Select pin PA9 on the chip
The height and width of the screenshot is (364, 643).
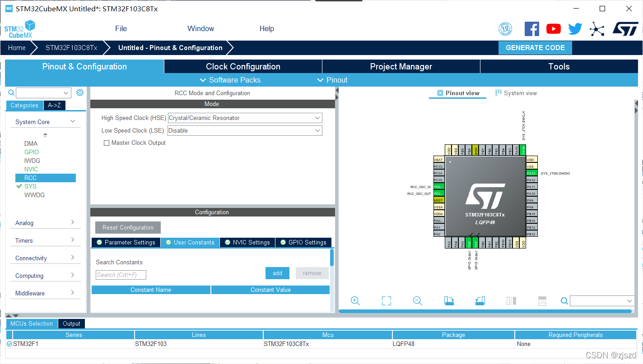pyautogui.click(x=531, y=200)
